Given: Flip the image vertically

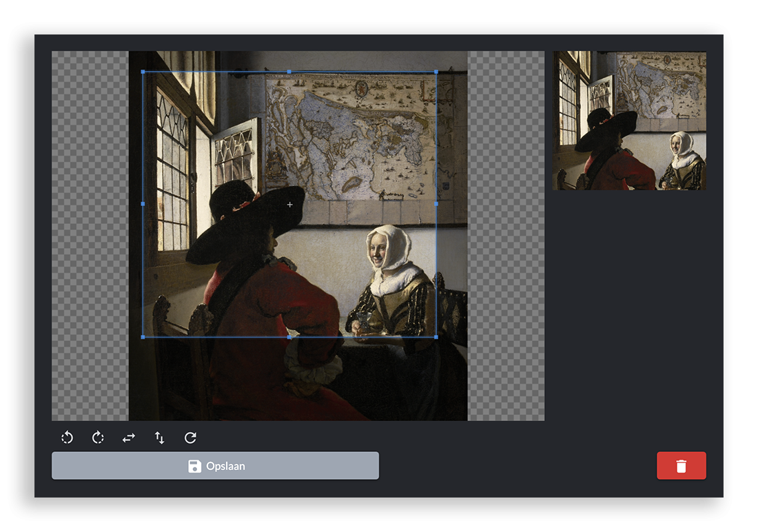Looking at the screenshot, I should (158, 438).
